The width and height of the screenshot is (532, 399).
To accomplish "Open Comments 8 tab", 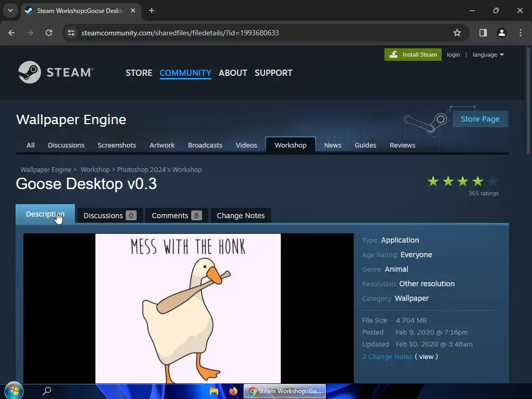I will (x=177, y=216).
